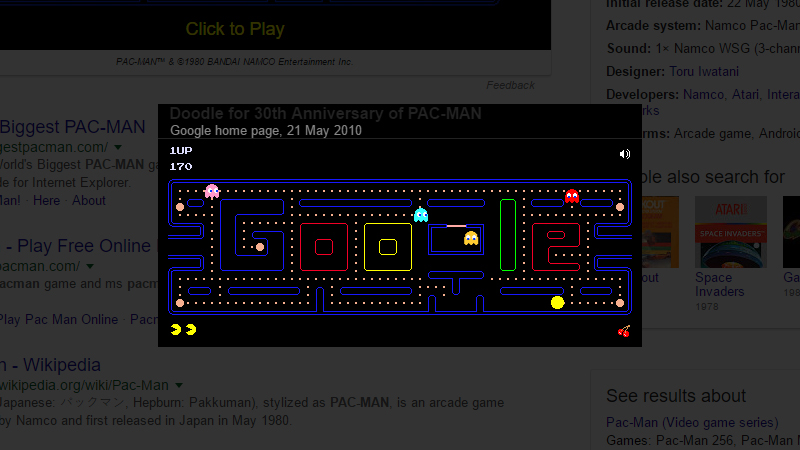Click the doodle title heading text
Image resolution: width=800 pixels, height=450 pixels.
(x=326, y=113)
